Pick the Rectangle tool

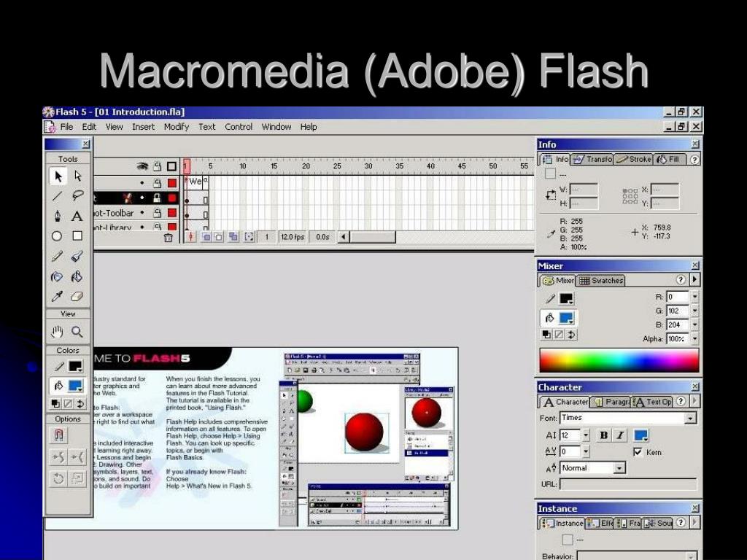77,236
